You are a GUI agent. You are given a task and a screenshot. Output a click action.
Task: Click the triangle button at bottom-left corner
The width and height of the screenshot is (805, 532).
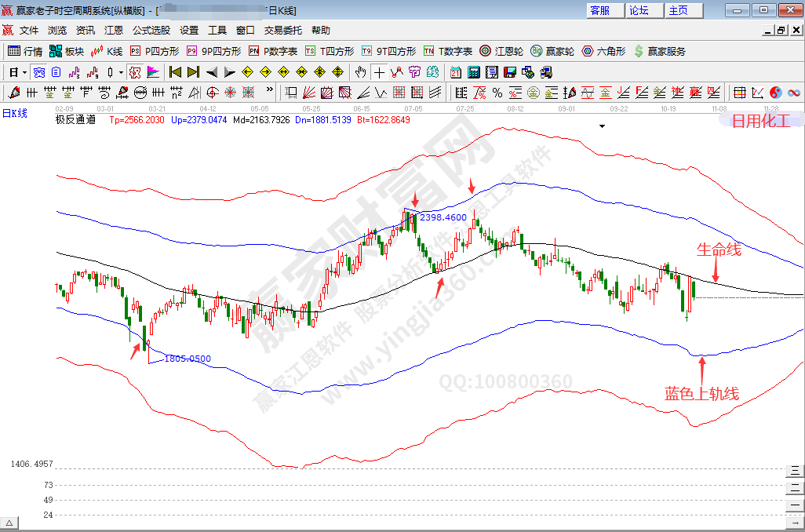coord(9,523)
